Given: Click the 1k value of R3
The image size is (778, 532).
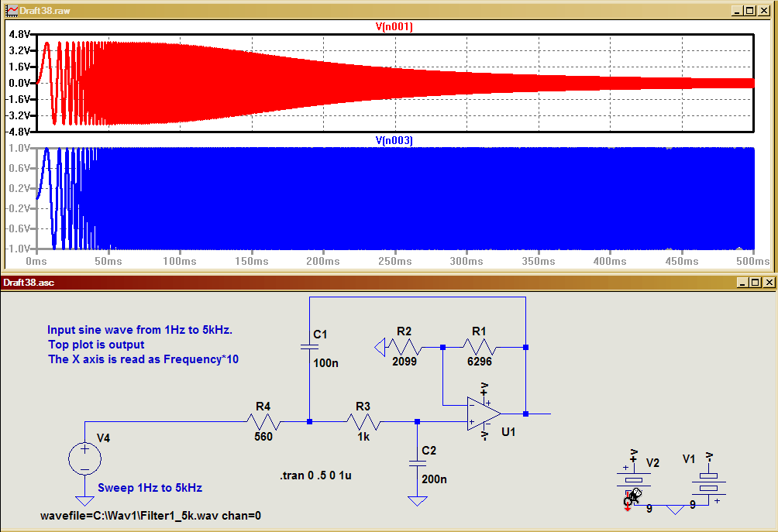Looking at the screenshot, I should point(363,436).
